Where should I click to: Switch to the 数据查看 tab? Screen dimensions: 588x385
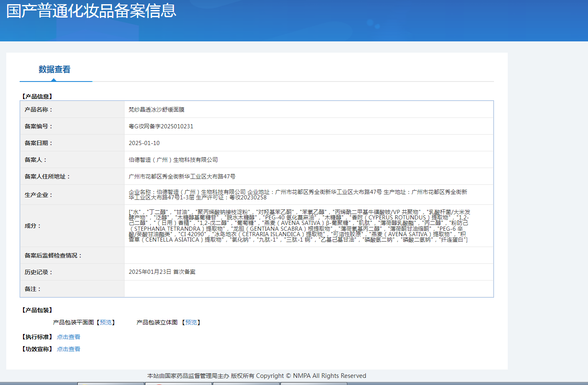tap(56, 69)
